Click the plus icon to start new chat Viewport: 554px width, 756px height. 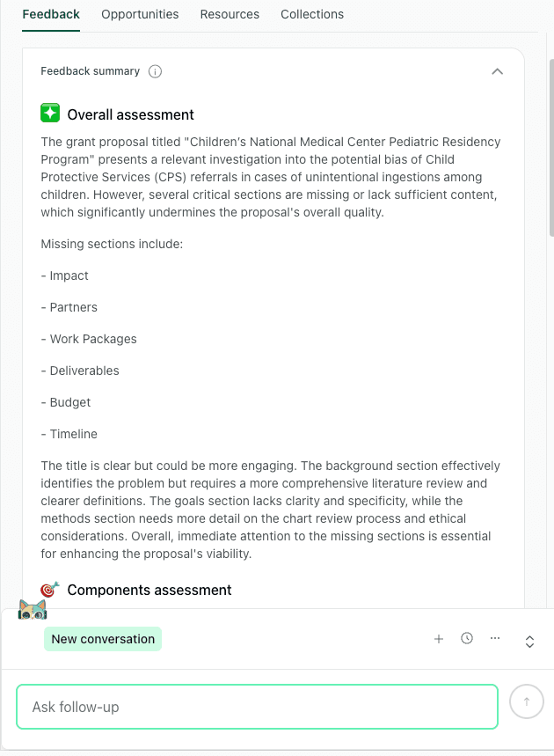click(x=439, y=639)
